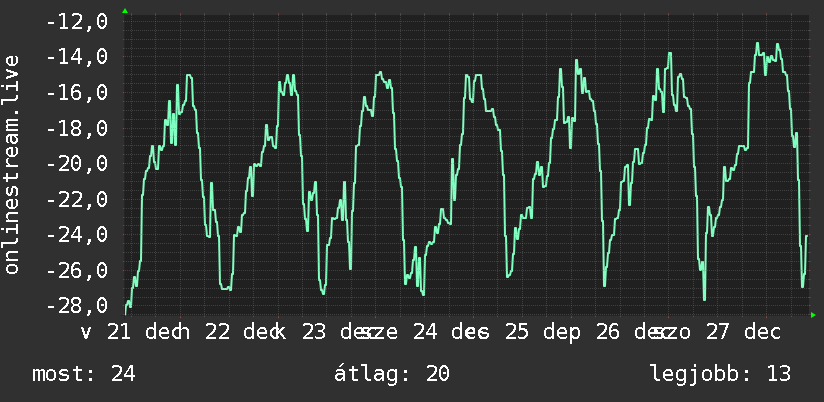Viewport: 824px width, 402px height.
Task: Click the green arrow ending the x-axis
Action: pyautogui.click(x=813, y=315)
